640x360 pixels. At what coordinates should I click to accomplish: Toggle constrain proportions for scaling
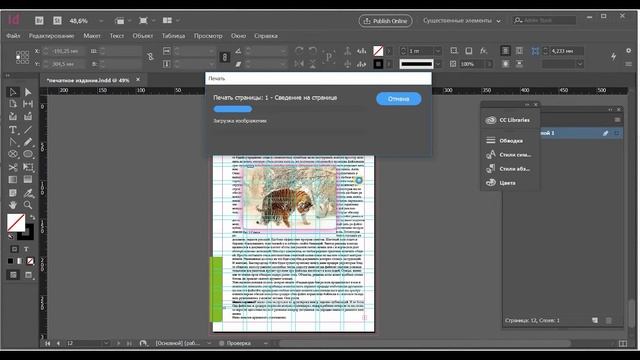224,57
